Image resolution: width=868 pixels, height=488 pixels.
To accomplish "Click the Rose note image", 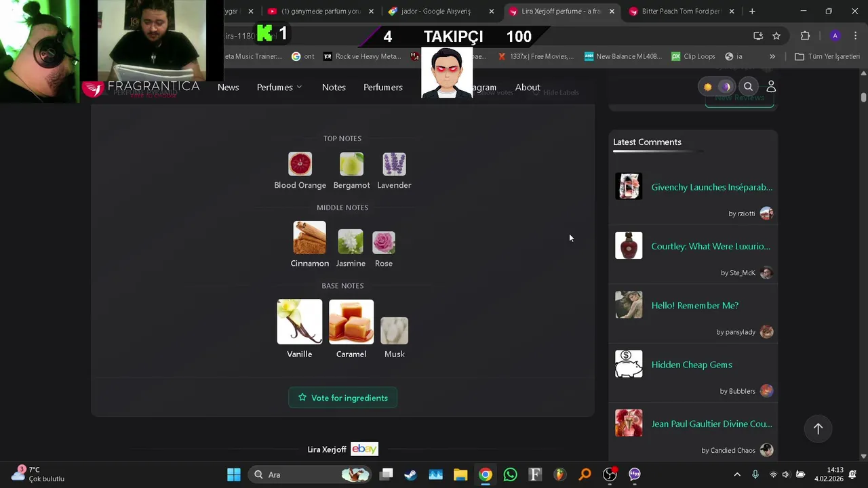I will (384, 242).
